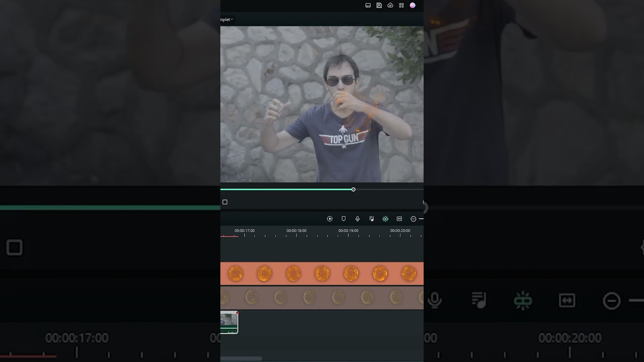Open the render preview icon in timeline toolbar
The height and width of the screenshot is (362, 644).
tap(330, 219)
